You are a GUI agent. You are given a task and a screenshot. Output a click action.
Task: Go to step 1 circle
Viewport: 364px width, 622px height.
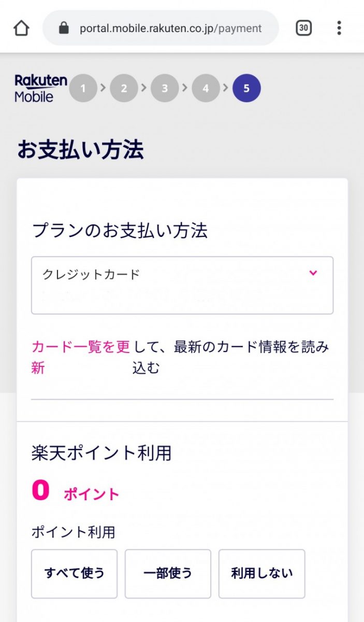click(83, 88)
